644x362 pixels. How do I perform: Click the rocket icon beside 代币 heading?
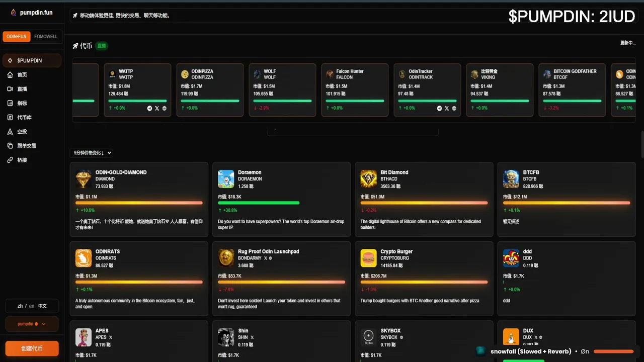click(75, 46)
